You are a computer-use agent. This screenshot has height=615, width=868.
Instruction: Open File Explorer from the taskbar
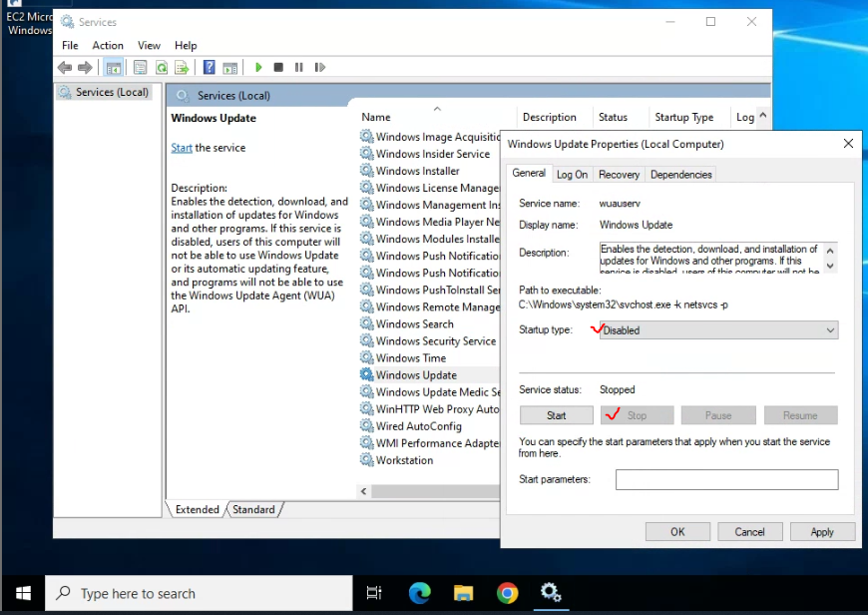(x=463, y=593)
